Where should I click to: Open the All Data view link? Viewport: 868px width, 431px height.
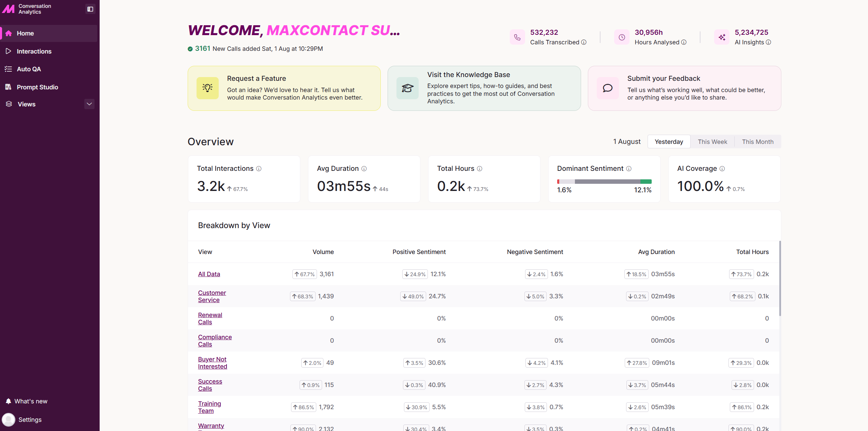(x=209, y=274)
